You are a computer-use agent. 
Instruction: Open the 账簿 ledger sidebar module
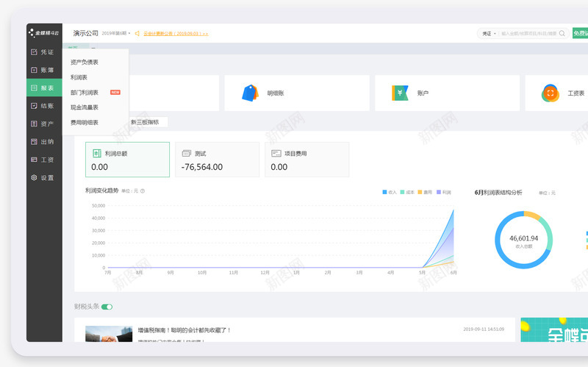(x=44, y=70)
